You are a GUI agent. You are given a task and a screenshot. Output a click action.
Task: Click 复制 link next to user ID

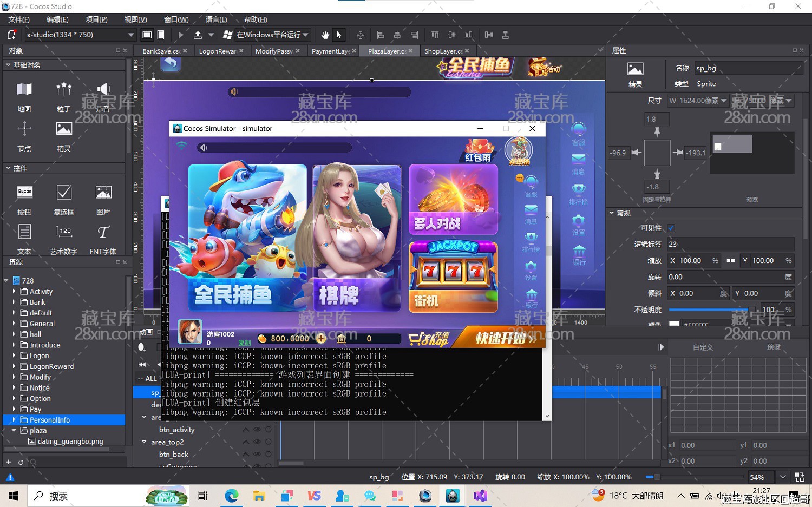coord(245,343)
